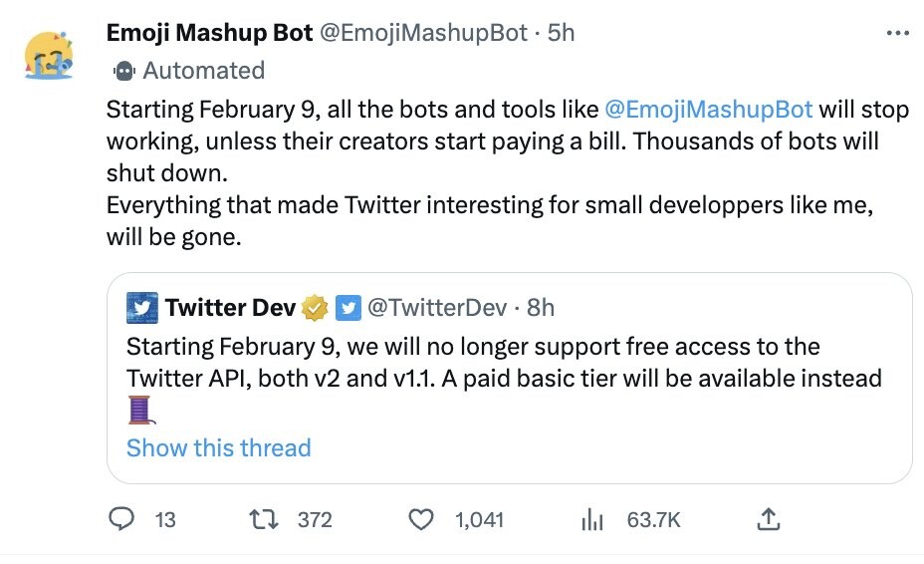Open the Emoji Mashup Bot display name

point(208,33)
